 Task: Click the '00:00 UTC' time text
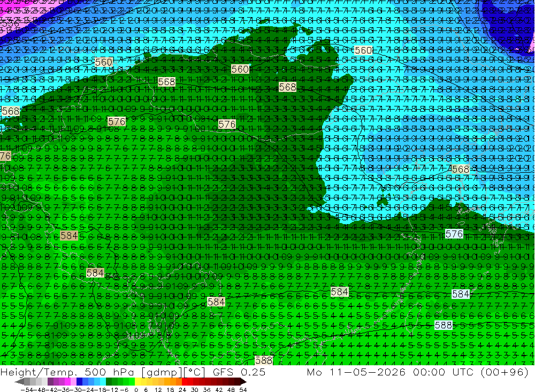click(444, 372)
